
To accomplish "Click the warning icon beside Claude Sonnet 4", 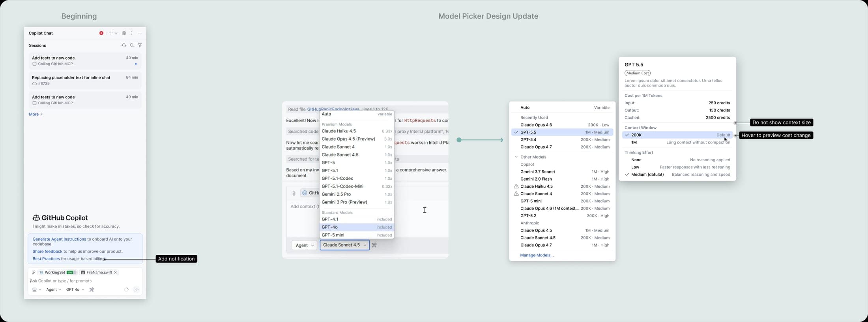I will coord(516,194).
